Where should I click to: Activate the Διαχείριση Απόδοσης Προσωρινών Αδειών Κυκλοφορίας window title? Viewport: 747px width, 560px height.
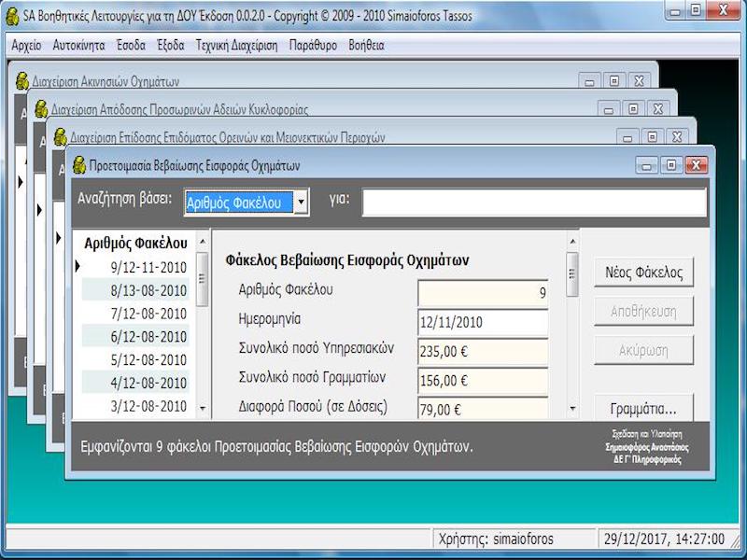[x=179, y=109]
